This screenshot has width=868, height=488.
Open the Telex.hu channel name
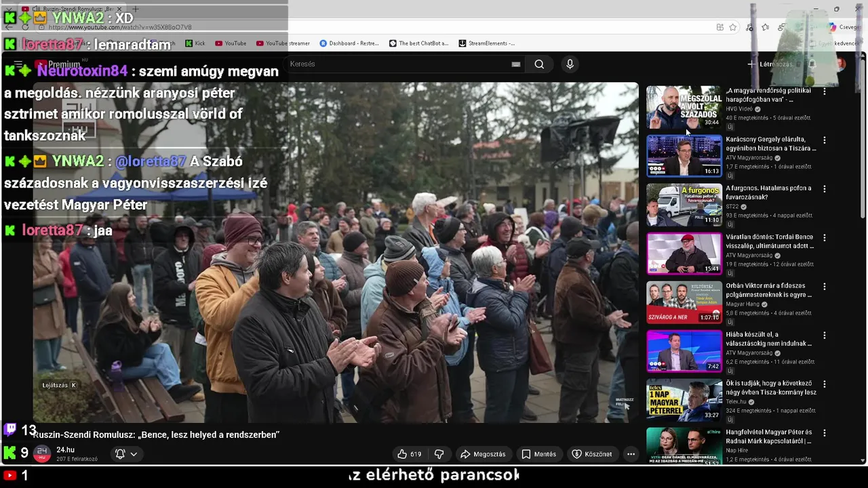[x=736, y=402]
